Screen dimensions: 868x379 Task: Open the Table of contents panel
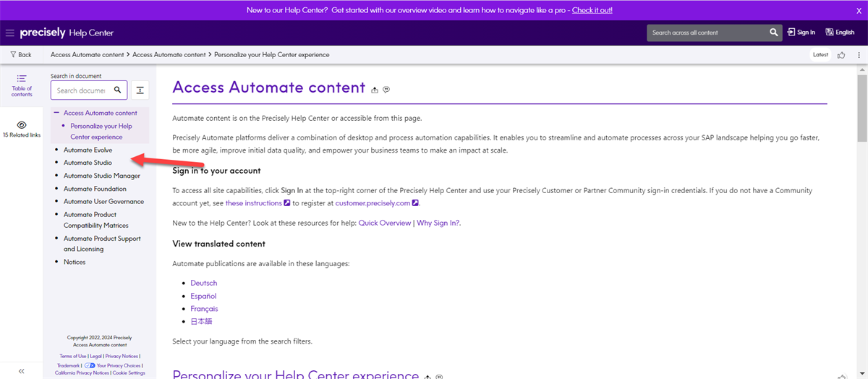(22, 85)
